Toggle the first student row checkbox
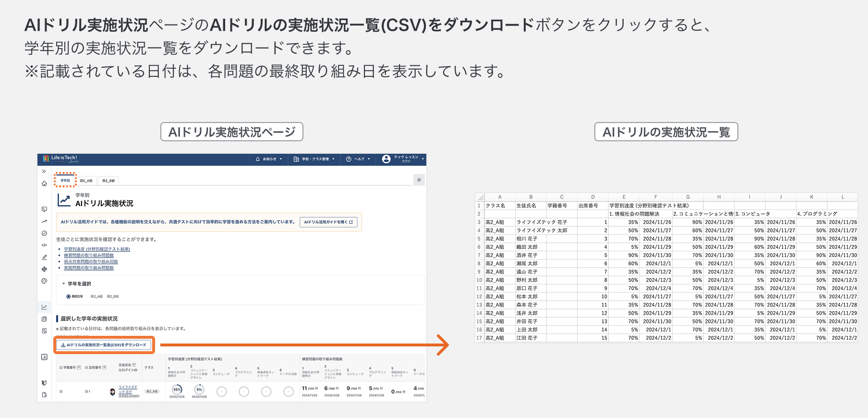 (x=61, y=392)
